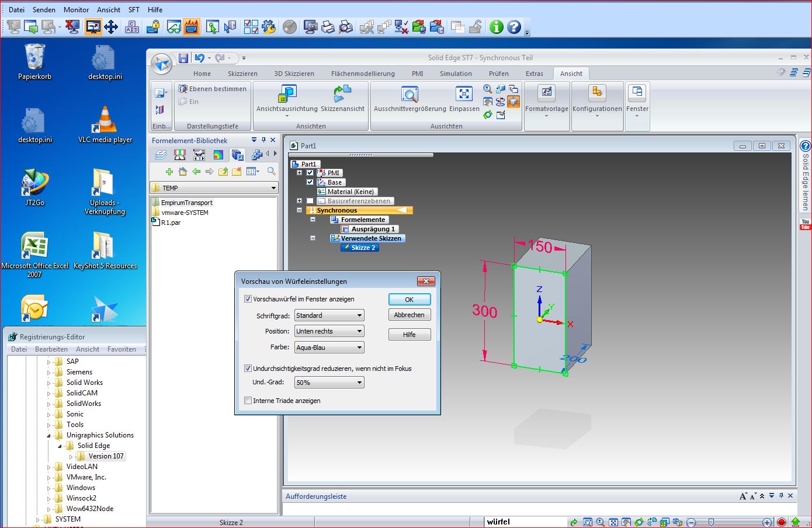Select the JT2Go desktop shortcut
The width and height of the screenshot is (812, 528).
[x=35, y=188]
